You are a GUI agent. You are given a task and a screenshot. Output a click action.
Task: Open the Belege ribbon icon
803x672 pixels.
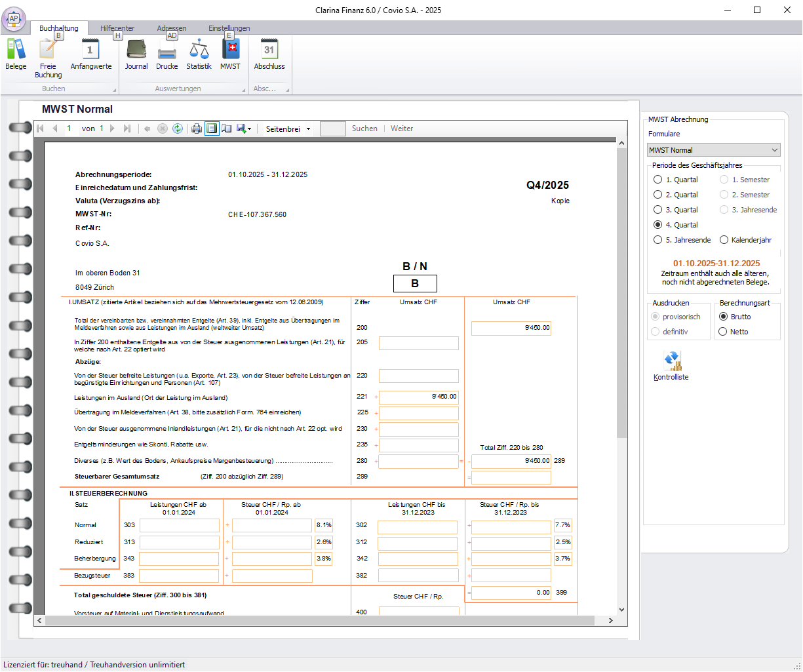click(16, 54)
